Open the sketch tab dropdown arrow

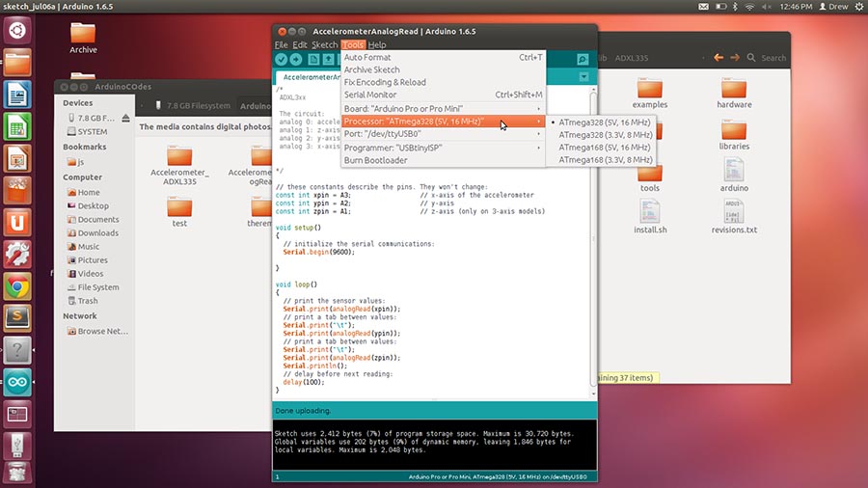[x=584, y=77]
